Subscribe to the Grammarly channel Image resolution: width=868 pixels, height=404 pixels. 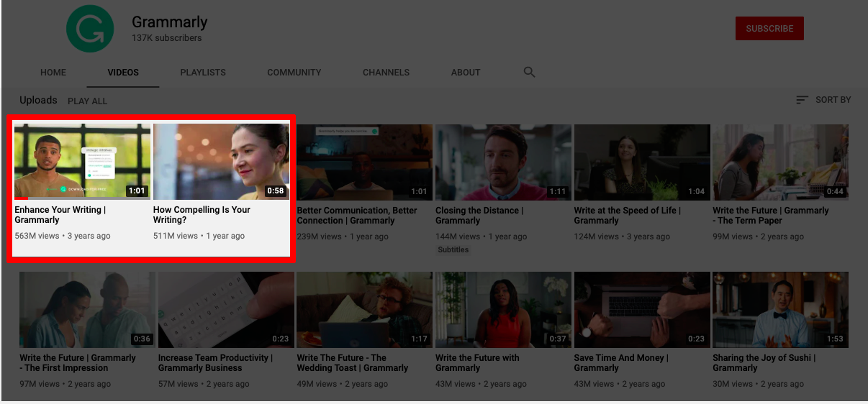click(x=769, y=29)
